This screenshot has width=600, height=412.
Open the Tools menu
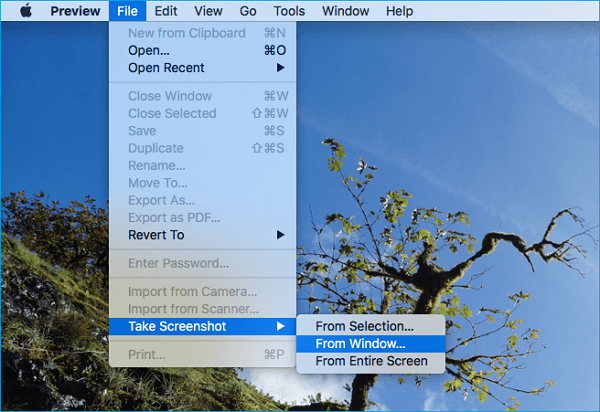(289, 11)
